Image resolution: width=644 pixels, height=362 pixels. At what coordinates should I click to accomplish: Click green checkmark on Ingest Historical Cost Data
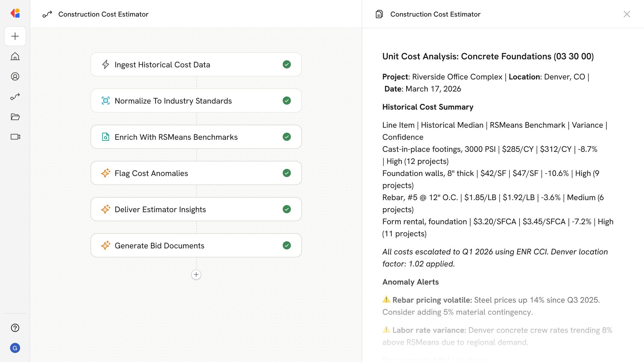(x=287, y=64)
